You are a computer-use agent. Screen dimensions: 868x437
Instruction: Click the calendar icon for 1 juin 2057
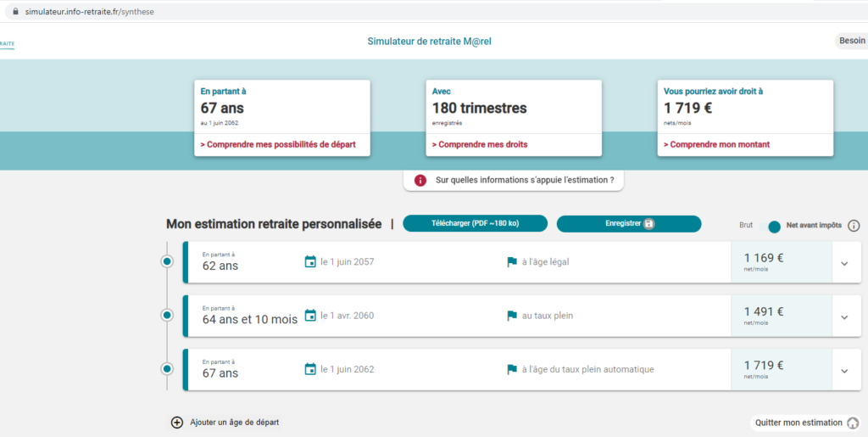click(x=310, y=262)
